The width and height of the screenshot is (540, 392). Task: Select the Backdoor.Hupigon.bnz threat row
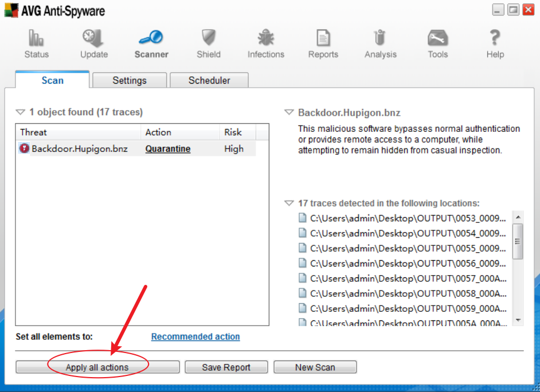pos(136,148)
